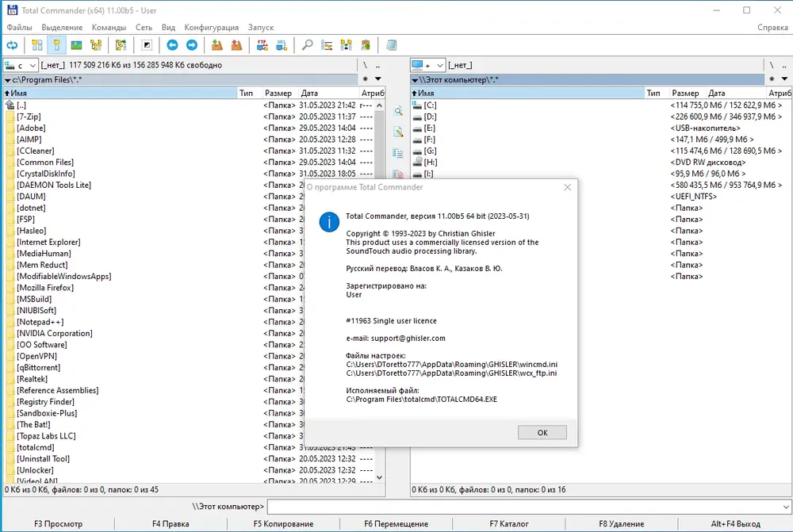Open the folder tree view icon
Viewport: 793px width, 532px height.
[x=96, y=45]
